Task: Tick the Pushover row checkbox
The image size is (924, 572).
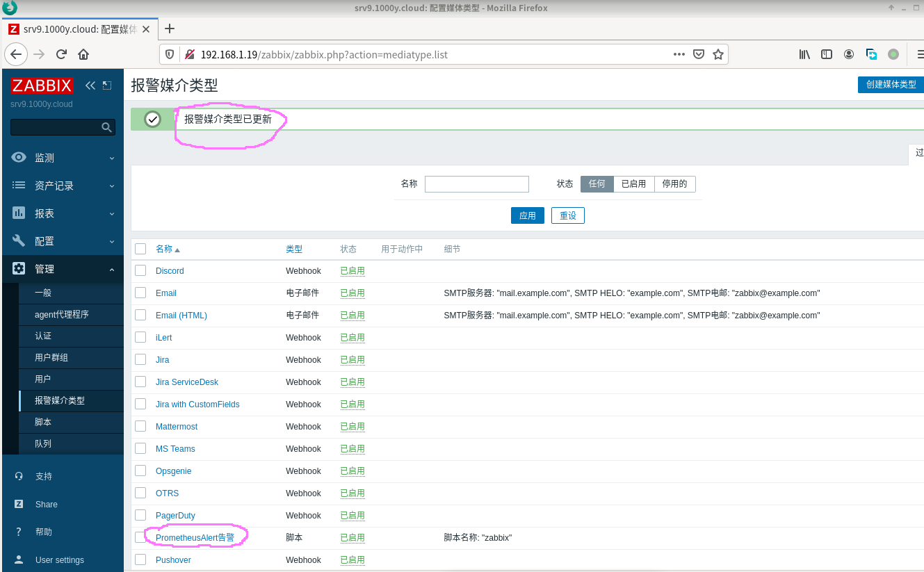Action: (x=140, y=559)
